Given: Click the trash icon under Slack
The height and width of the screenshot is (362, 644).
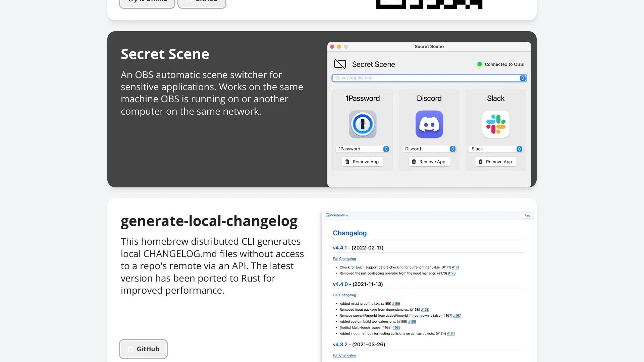Looking at the screenshot, I should pyautogui.click(x=480, y=162).
